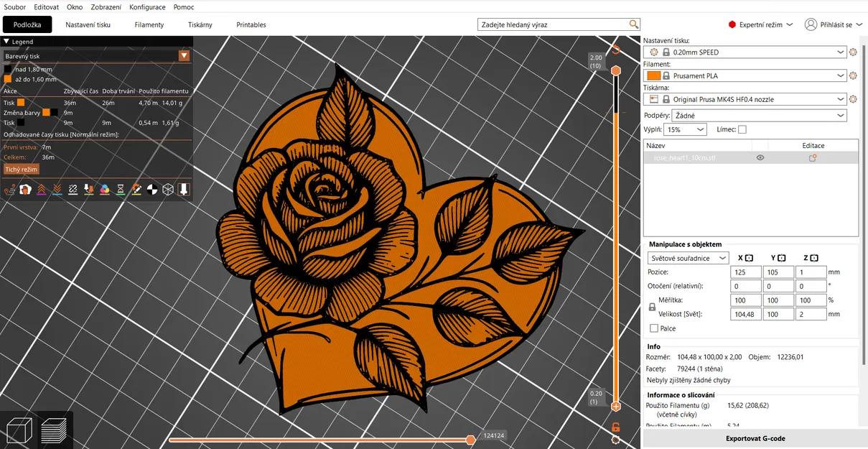The width and height of the screenshot is (868, 449).
Task: Open the Original Prusa MK4S printer dropdown
Action: point(755,99)
